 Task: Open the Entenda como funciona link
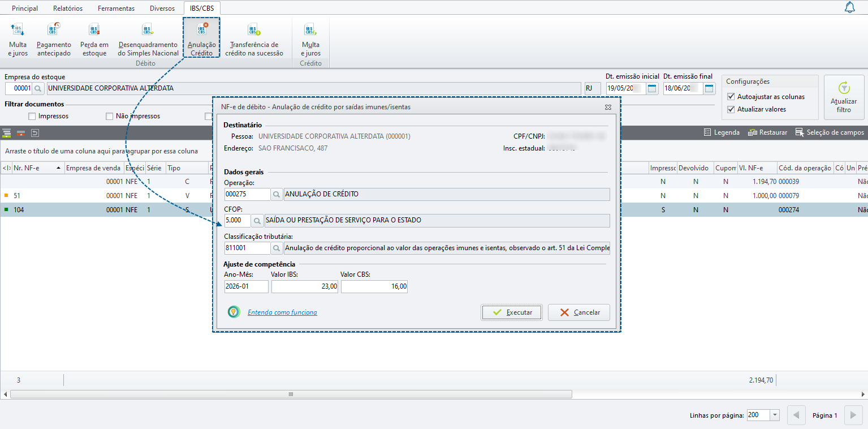pyautogui.click(x=282, y=312)
